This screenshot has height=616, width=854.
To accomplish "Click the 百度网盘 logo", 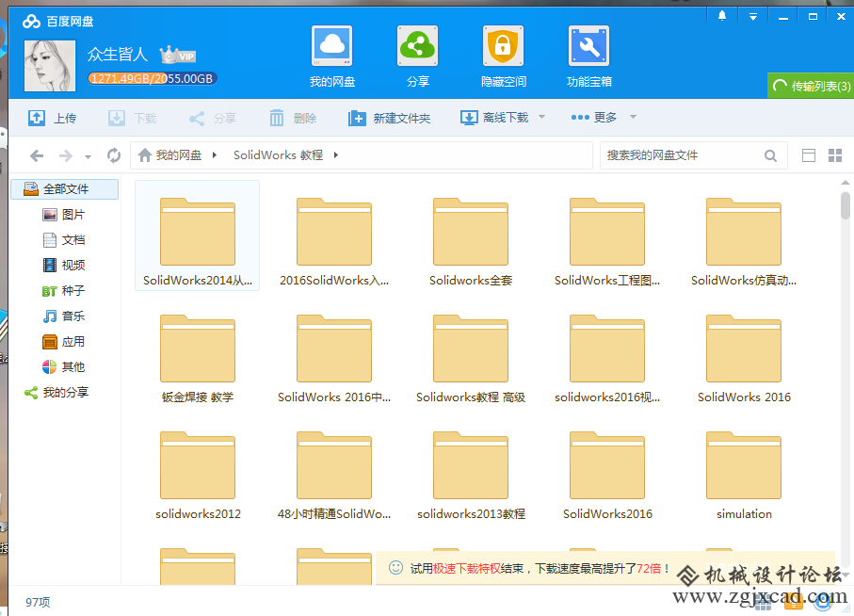I will point(58,22).
